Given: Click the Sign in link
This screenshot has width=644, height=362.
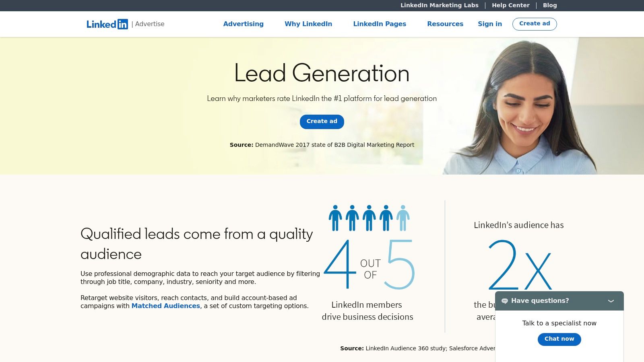Looking at the screenshot, I should (490, 24).
